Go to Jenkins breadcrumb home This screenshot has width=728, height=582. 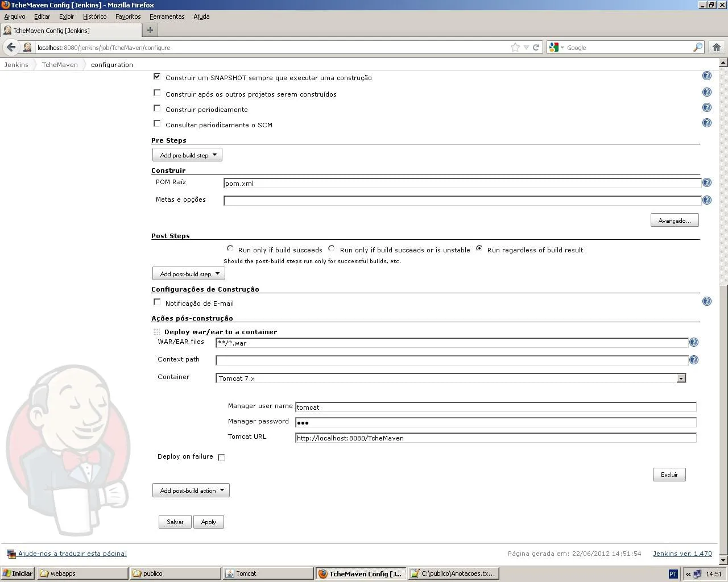[x=16, y=65]
